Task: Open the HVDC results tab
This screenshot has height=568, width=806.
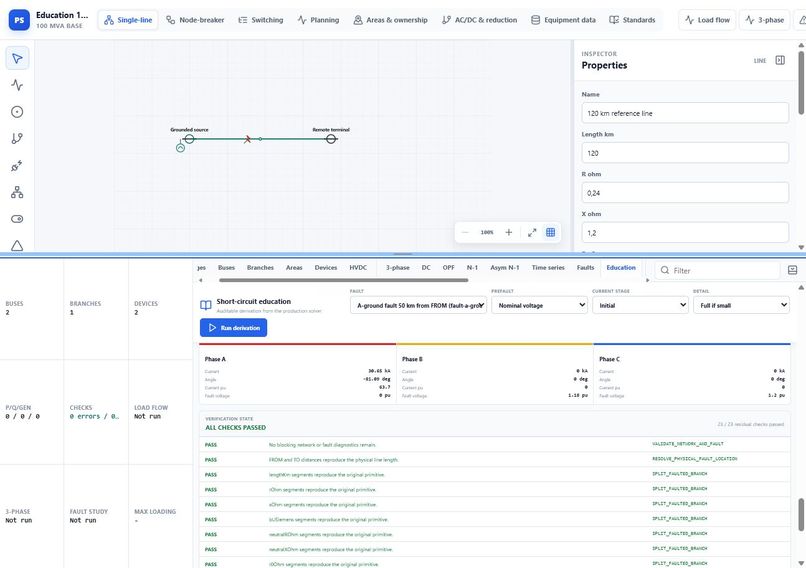Action: tap(358, 268)
